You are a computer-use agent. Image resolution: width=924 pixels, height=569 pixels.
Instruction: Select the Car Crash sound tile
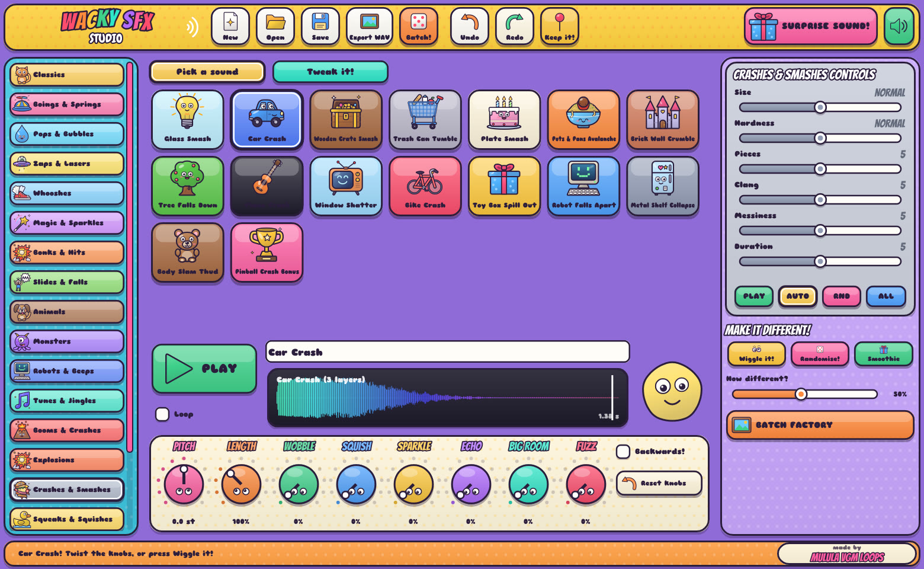267,119
